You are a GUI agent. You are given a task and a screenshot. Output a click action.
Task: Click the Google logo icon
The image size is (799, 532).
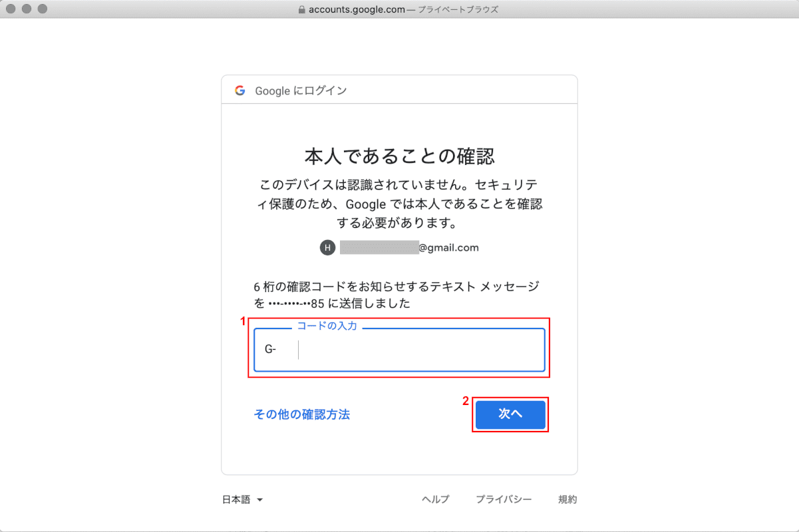tap(240, 90)
